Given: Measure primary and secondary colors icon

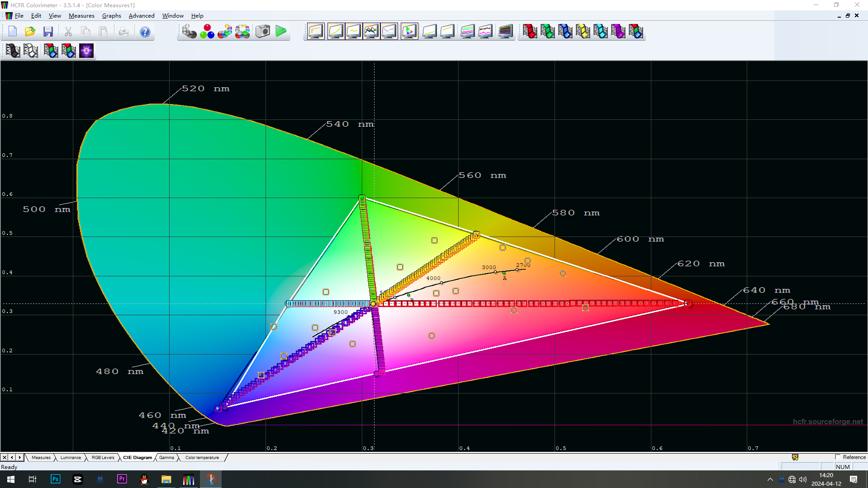Looking at the screenshot, I should [225, 32].
